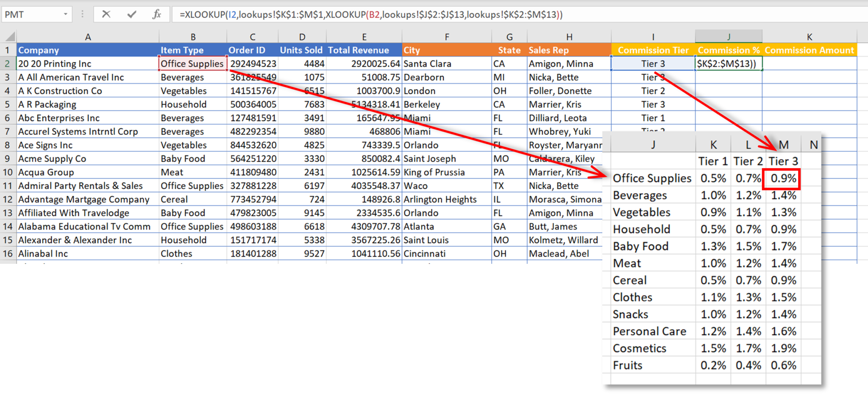Screen dimensions: 868x395
Task: Select column header B above Item Type
Action: pyautogui.click(x=193, y=36)
